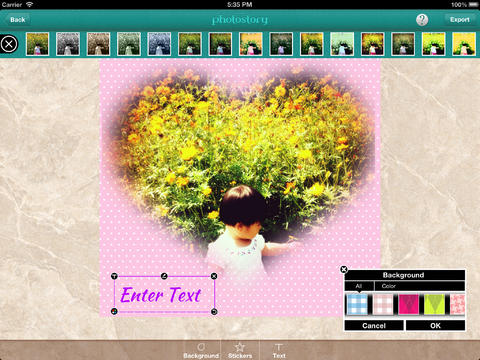Choose the blue gingham background swatch

coord(357,304)
